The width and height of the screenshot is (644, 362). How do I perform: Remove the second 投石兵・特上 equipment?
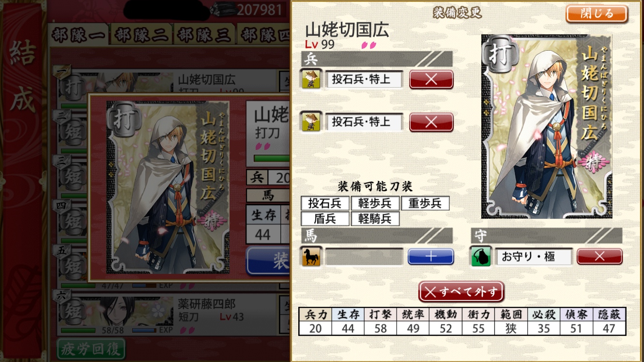[431, 121]
